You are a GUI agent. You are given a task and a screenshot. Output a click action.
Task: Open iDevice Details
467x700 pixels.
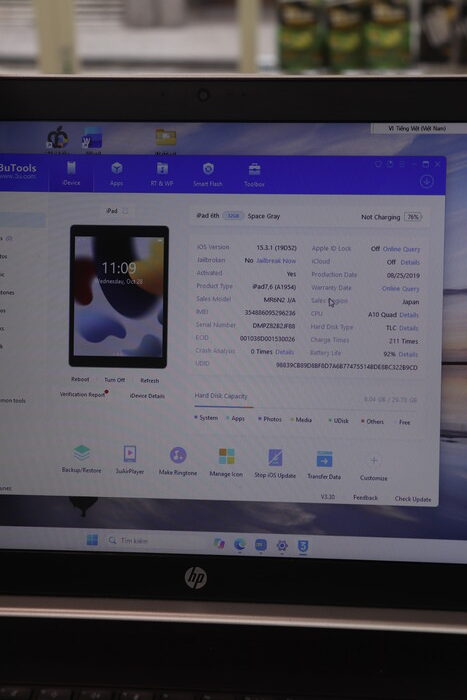click(x=147, y=396)
